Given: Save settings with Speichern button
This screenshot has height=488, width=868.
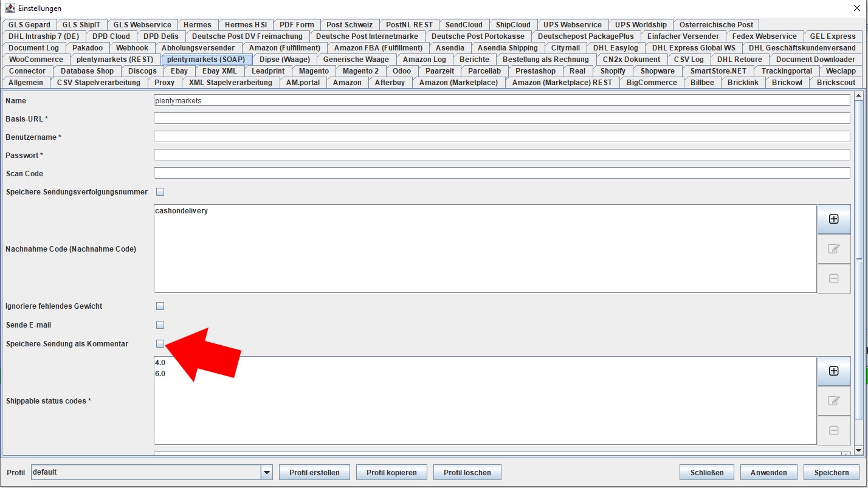Looking at the screenshot, I should click(832, 472).
